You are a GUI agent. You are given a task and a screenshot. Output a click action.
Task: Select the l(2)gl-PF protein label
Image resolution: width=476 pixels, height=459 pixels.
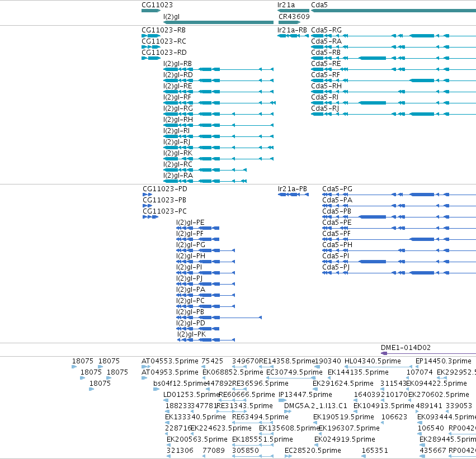coord(190,234)
